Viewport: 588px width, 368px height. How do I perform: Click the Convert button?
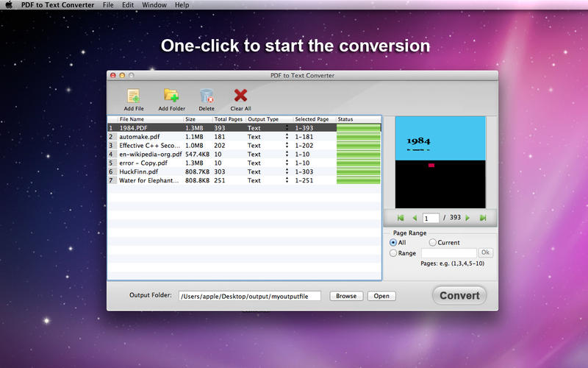pyautogui.click(x=459, y=296)
